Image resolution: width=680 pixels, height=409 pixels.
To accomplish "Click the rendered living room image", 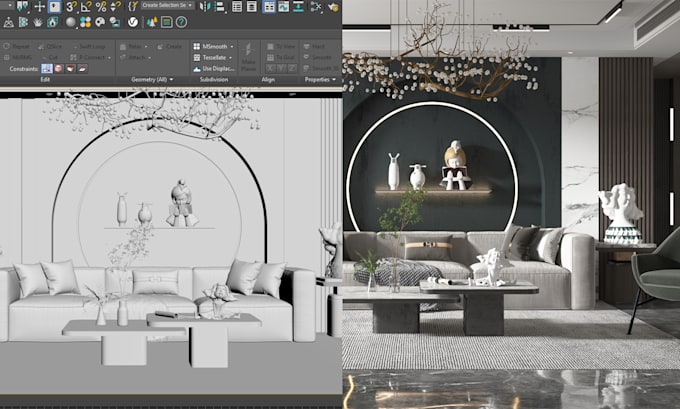I will pyautogui.click(x=511, y=204).
